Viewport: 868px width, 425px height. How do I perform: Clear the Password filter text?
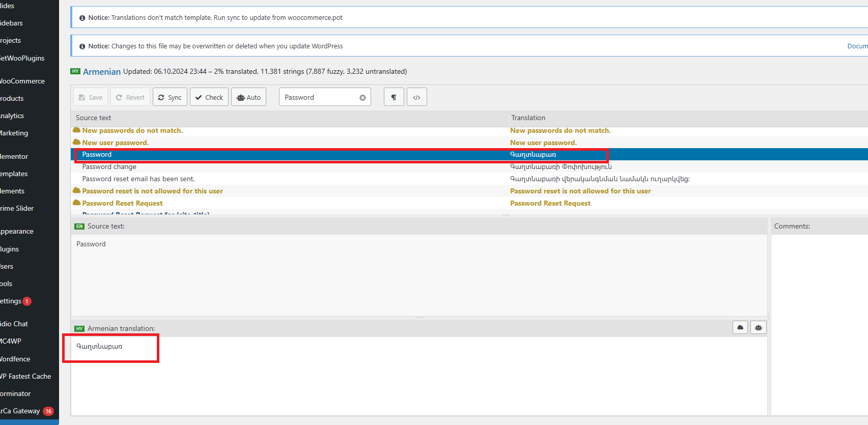click(362, 98)
